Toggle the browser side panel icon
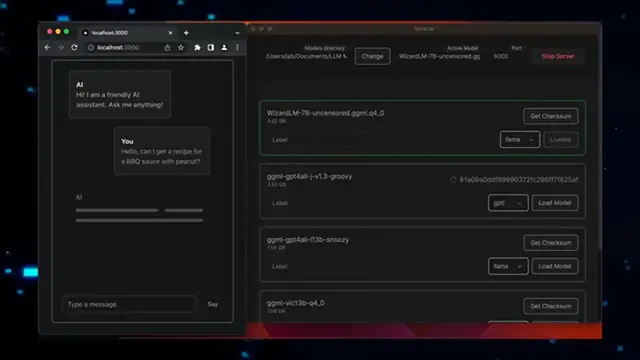Image resolution: width=640 pixels, height=360 pixels. (211, 48)
